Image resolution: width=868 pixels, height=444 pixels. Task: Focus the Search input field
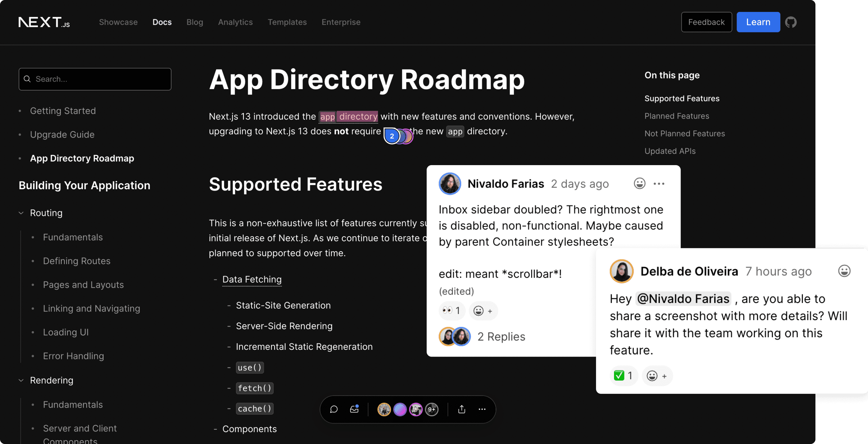[x=95, y=79]
